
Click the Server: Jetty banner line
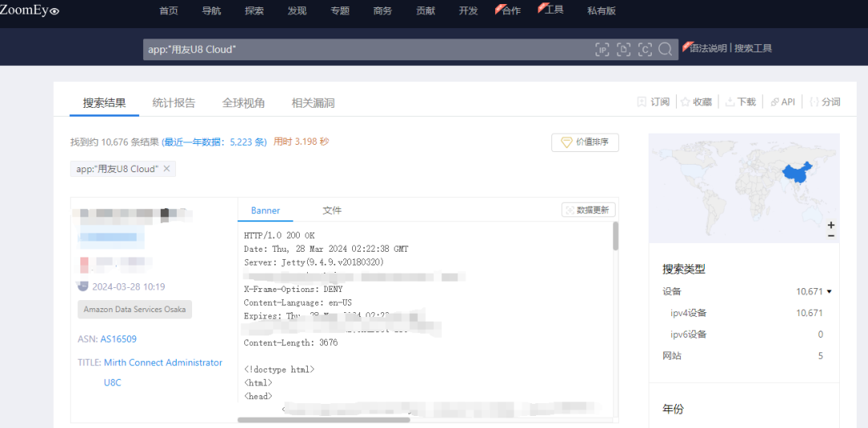tap(314, 262)
